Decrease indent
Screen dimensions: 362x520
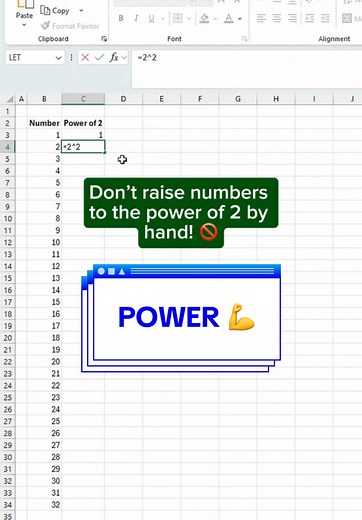click(x=310, y=18)
